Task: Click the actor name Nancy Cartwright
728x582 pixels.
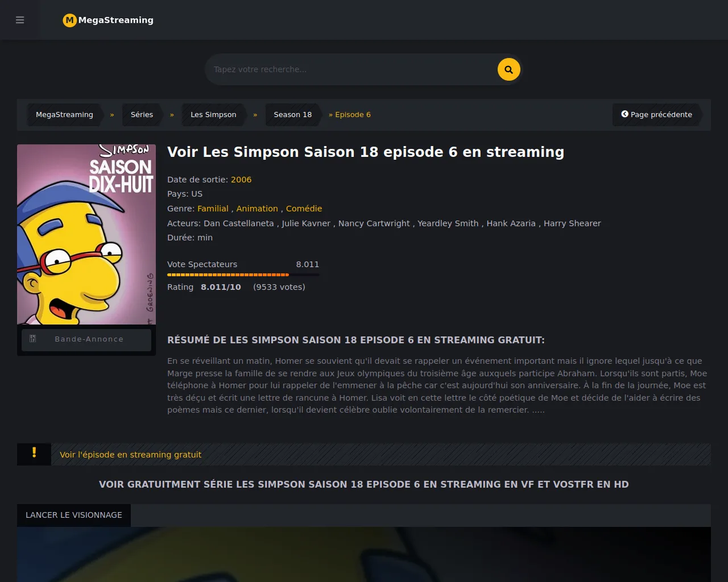Action: [374, 223]
